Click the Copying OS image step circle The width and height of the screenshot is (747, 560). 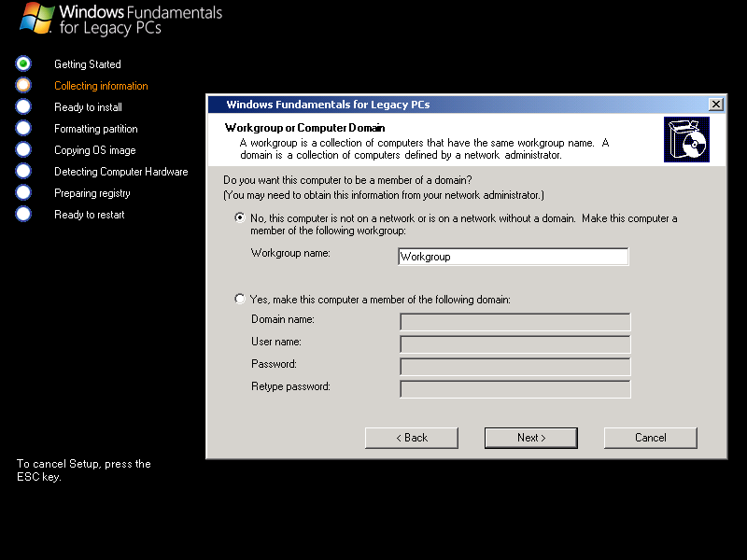point(23,149)
